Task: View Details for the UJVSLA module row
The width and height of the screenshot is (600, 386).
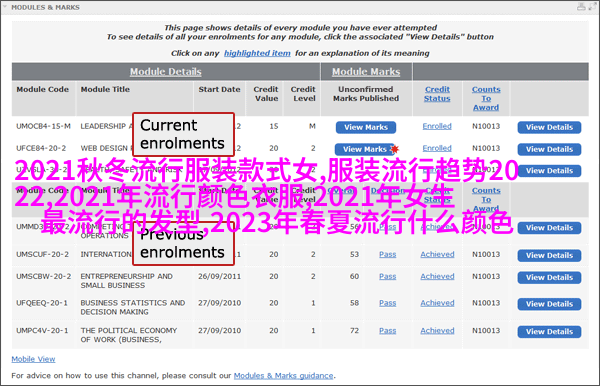Action: [x=549, y=171]
